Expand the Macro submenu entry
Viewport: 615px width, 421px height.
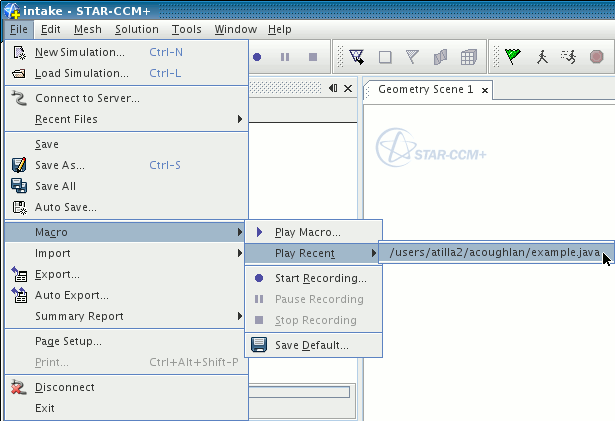[x=127, y=232]
